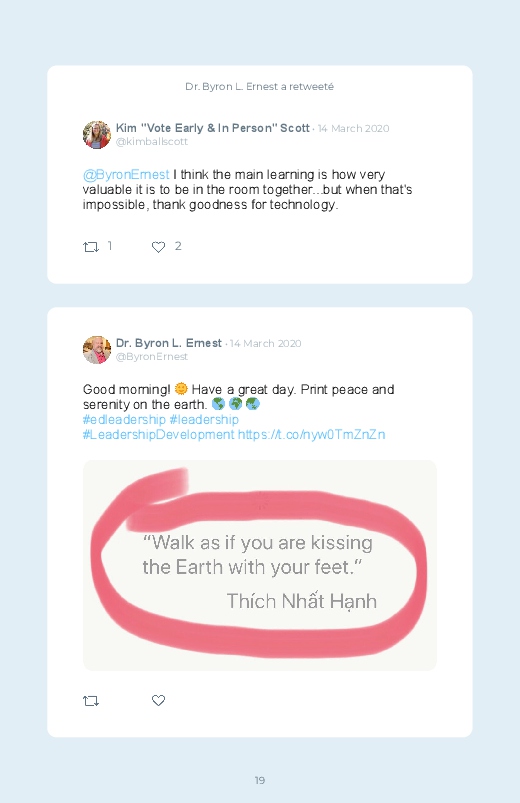Click the @ByronErnest handle under author name
This screenshot has height=803, width=520.
point(152,357)
